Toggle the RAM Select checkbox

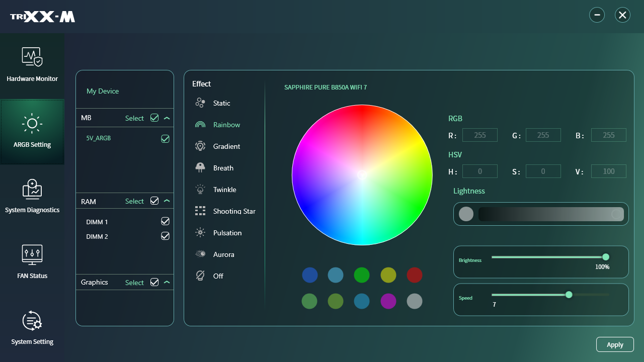[x=154, y=201]
